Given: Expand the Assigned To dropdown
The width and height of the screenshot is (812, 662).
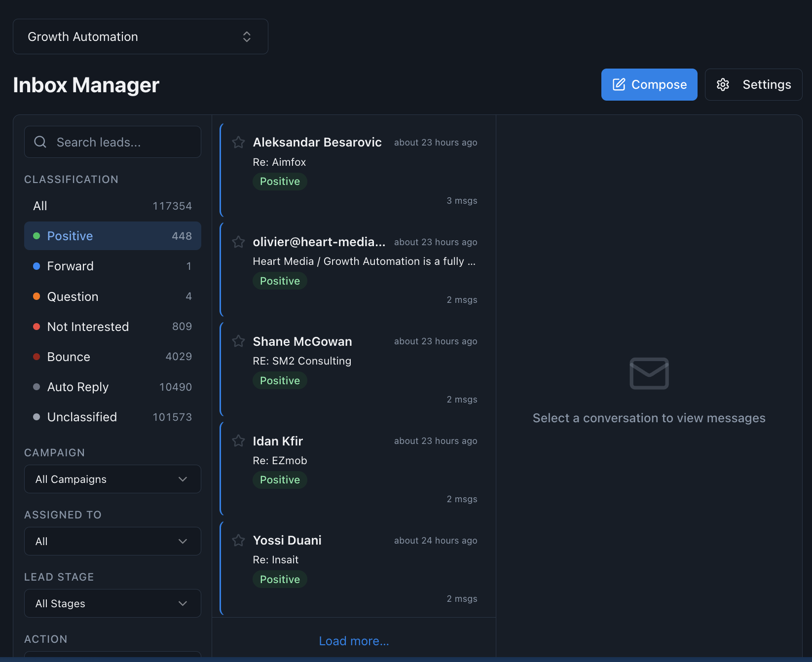Looking at the screenshot, I should (x=112, y=541).
